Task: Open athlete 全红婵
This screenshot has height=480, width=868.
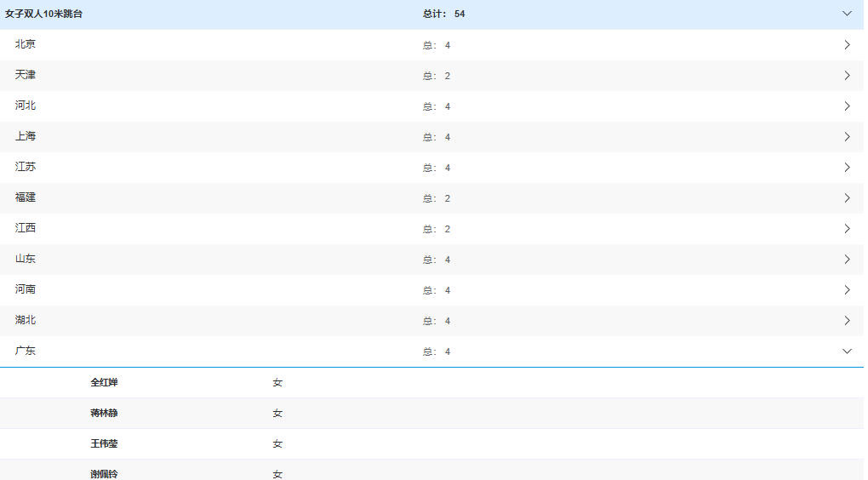Action: pos(104,383)
